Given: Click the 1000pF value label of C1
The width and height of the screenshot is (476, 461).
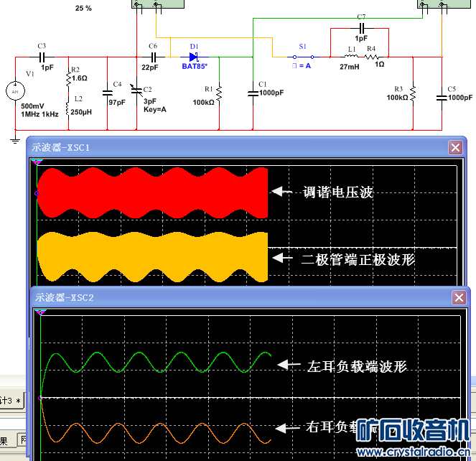Looking at the screenshot, I should pyautogui.click(x=271, y=93).
